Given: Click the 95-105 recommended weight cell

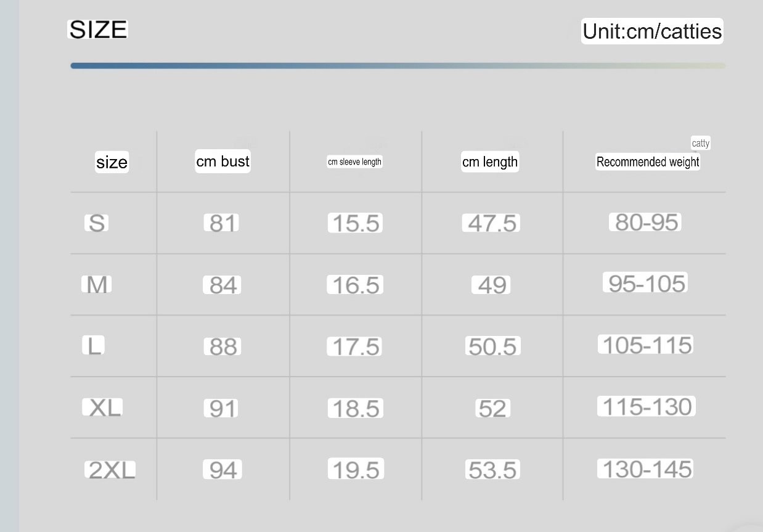Looking at the screenshot, I should pos(645,284).
